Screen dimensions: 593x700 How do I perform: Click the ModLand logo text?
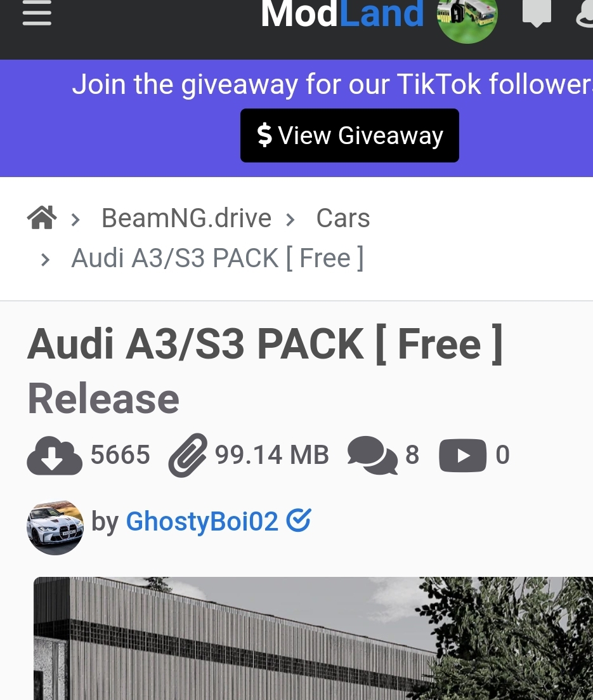click(342, 15)
